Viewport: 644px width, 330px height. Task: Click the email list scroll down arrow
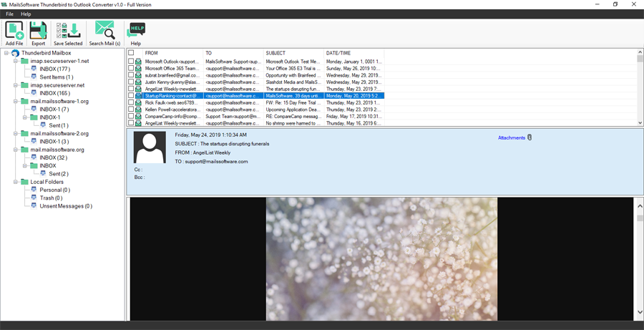click(x=640, y=122)
